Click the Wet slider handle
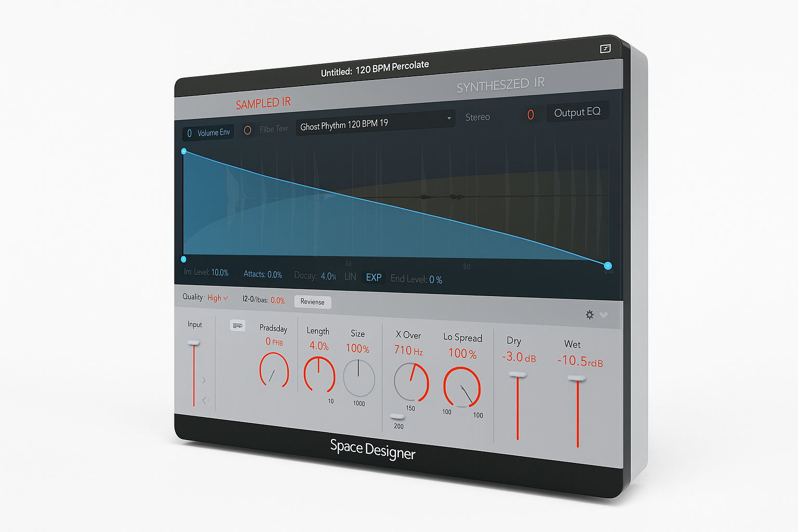The image size is (798, 532). pyautogui.click(x=577, y=379)
